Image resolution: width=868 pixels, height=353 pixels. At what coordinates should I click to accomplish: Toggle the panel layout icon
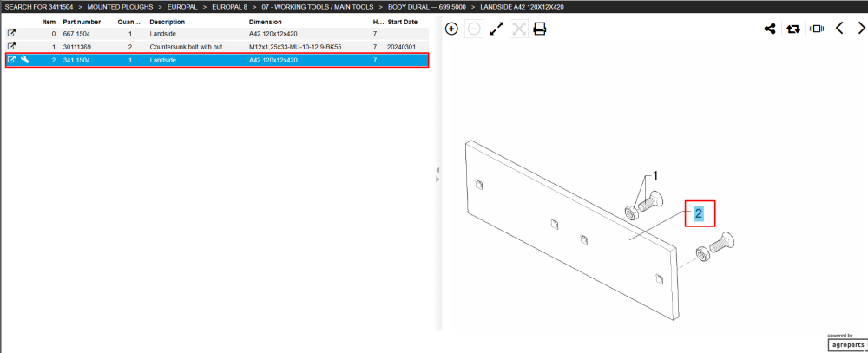coord(817,29)
